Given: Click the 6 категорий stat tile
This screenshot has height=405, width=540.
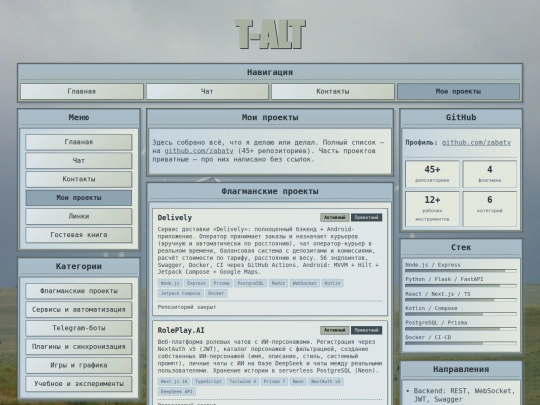Looking at the screenshot, I should point(490,209).
